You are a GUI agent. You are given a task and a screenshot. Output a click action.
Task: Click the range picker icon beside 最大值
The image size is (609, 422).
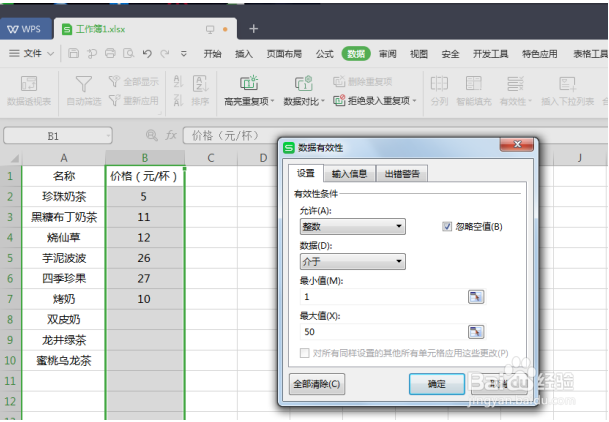point(476,332)
